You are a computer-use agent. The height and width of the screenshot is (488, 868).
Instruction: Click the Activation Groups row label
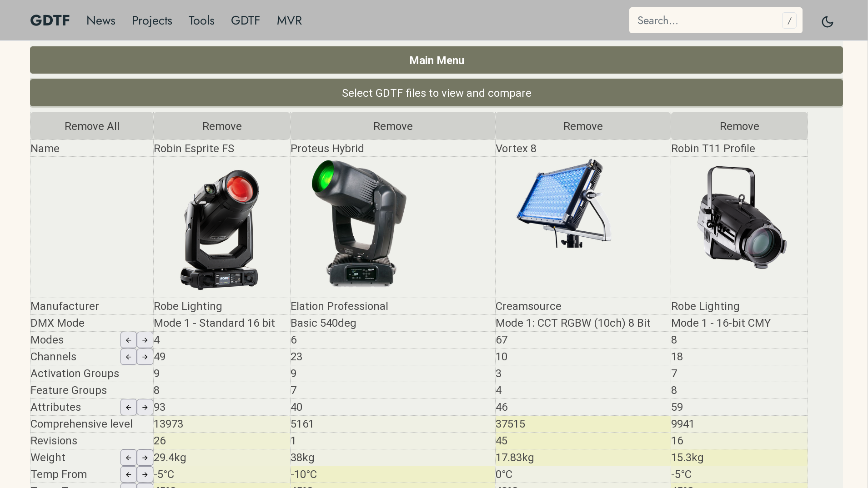click(x=75, y=373)
